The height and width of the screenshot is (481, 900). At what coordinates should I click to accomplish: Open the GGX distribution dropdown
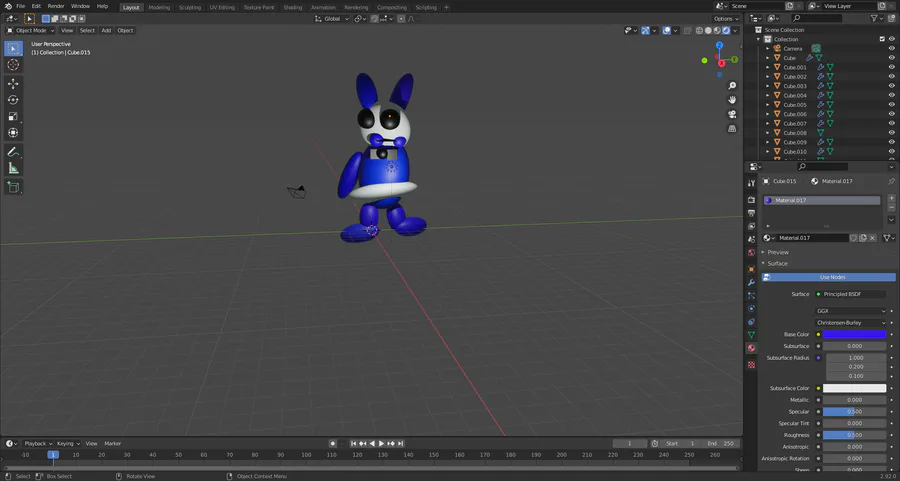(x=851, y=311)
